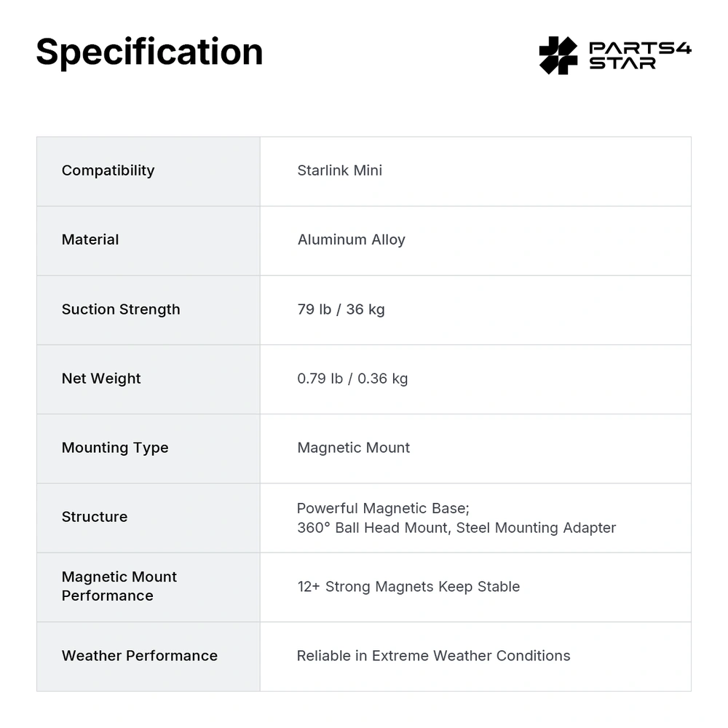Select the Net Weight label
728x728 pixels.
[101, 379]
